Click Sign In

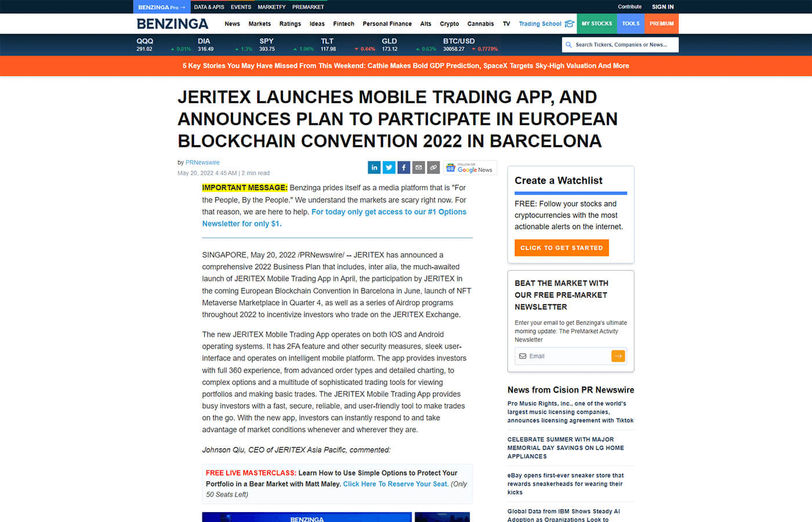point(663,7)
